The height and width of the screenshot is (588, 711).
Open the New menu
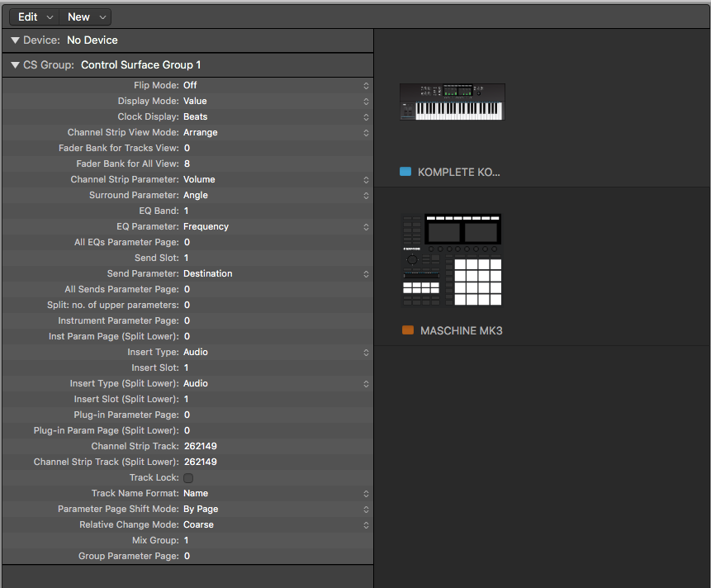[x=86, y=17]
